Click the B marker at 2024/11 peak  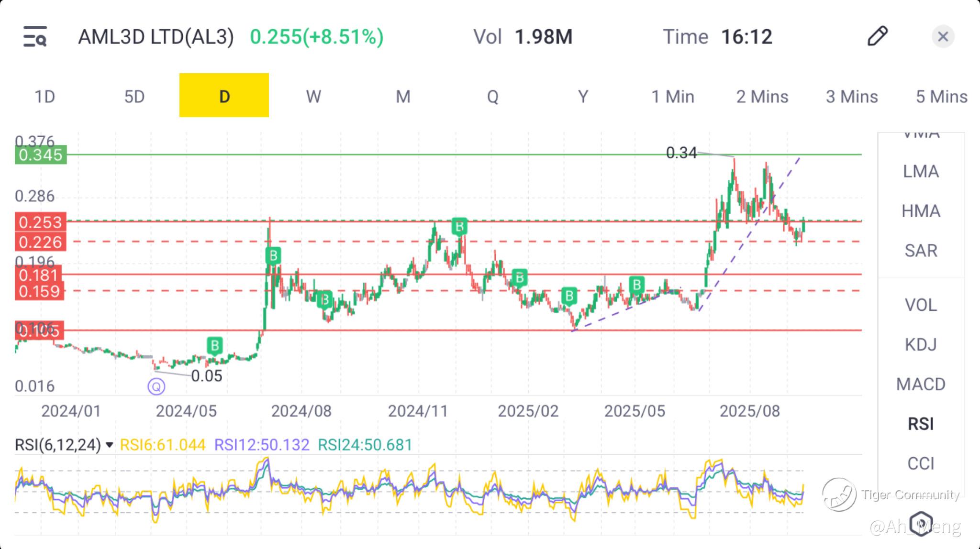pyautogui.click(x=459, y=226)
